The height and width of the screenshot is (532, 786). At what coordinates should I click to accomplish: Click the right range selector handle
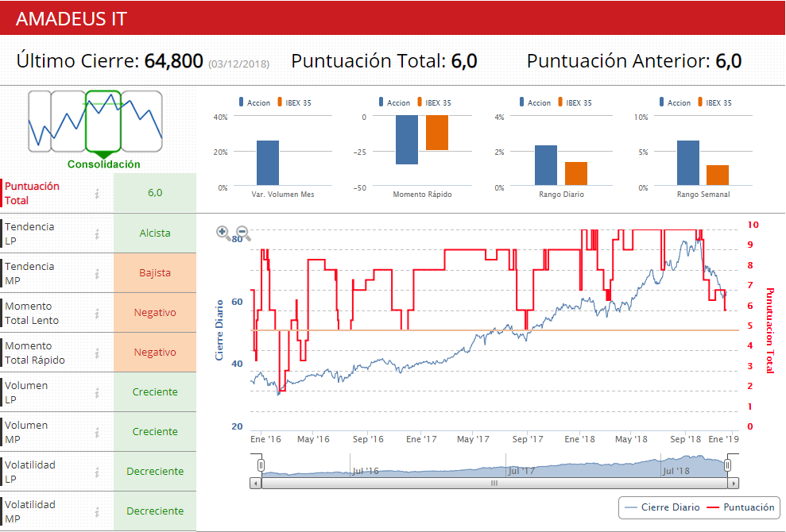[x=727, y=465]
